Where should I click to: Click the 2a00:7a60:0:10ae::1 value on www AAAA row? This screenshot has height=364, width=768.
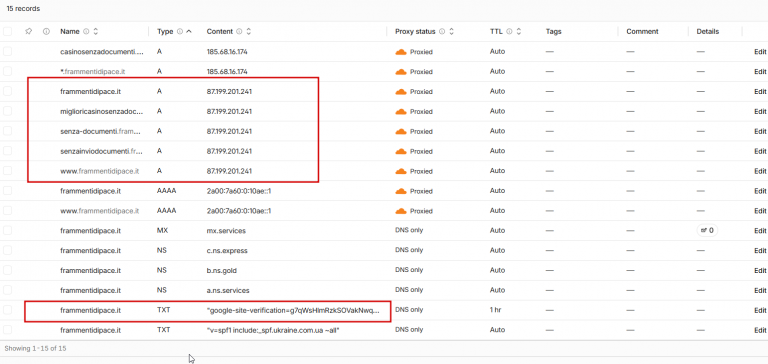[239, 211]
